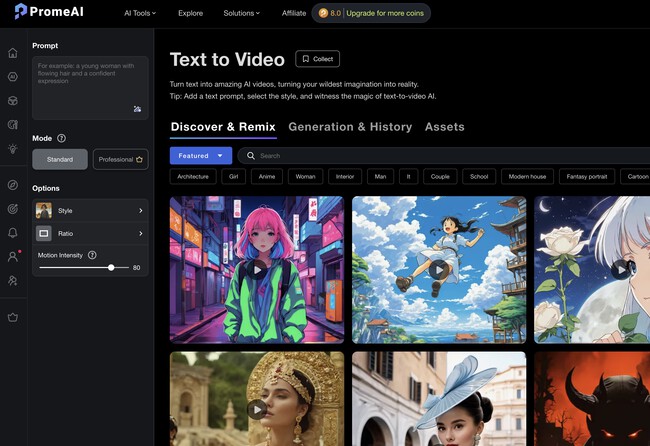Open the lightbulb inspiration icon in sidebar
The height and width of the screenshot is (446, 650).
[x=13, y=148]
